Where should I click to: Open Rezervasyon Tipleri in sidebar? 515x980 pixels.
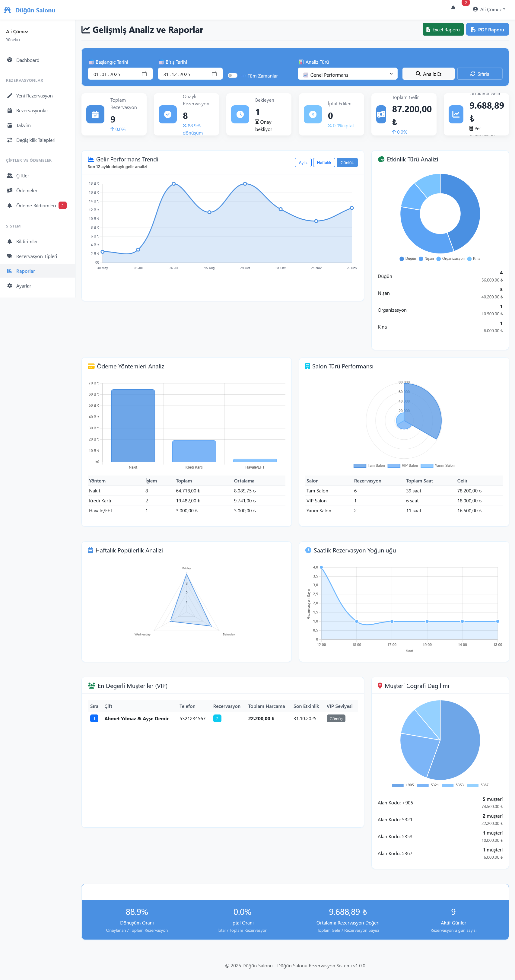37,256
